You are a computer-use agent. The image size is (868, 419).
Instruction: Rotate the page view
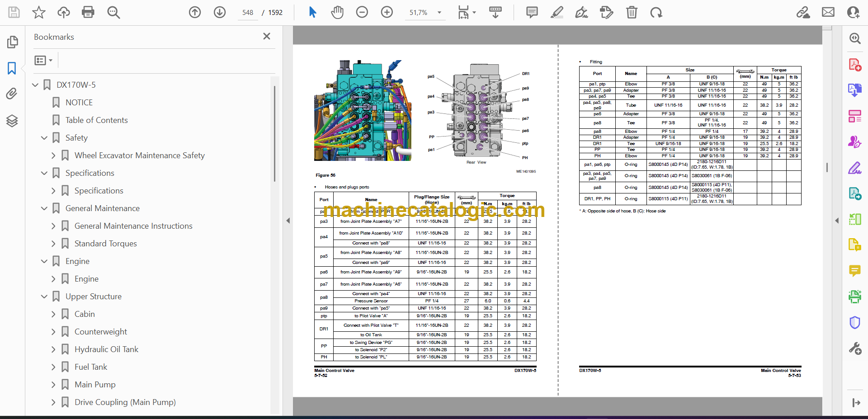[656, 12]
